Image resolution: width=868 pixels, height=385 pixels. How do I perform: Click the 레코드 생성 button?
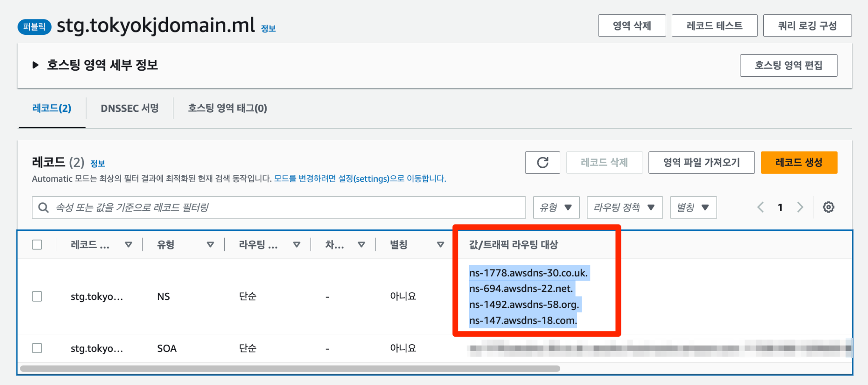point(799,162)
